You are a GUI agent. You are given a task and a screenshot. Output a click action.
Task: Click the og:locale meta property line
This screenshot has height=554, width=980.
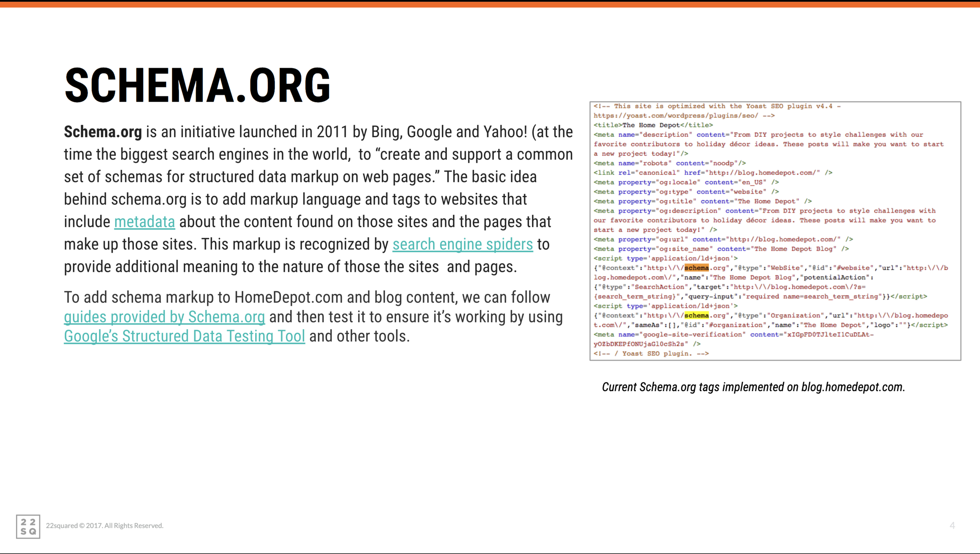686,182
